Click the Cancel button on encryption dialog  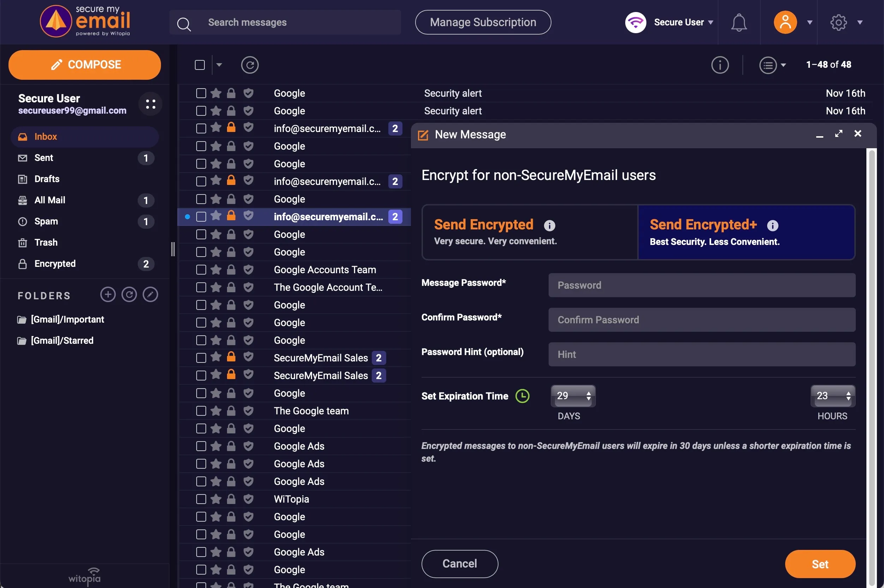[459, 563]
